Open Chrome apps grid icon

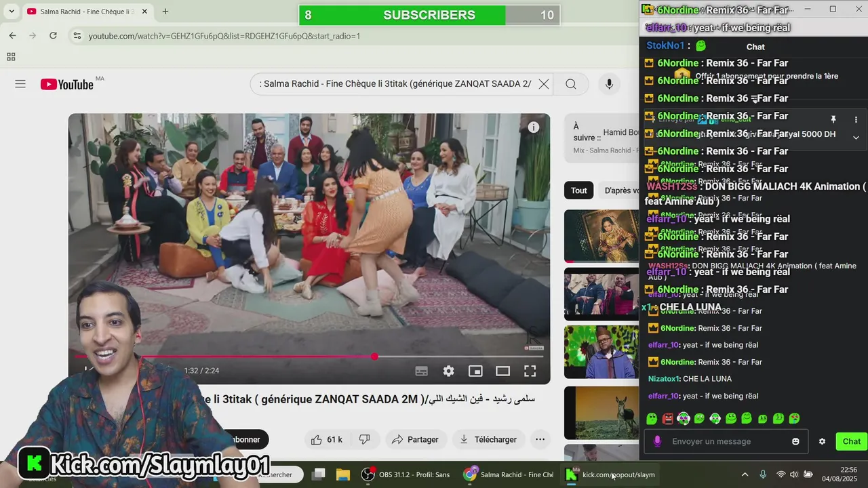pyautogui.click(x=11, y=57)
